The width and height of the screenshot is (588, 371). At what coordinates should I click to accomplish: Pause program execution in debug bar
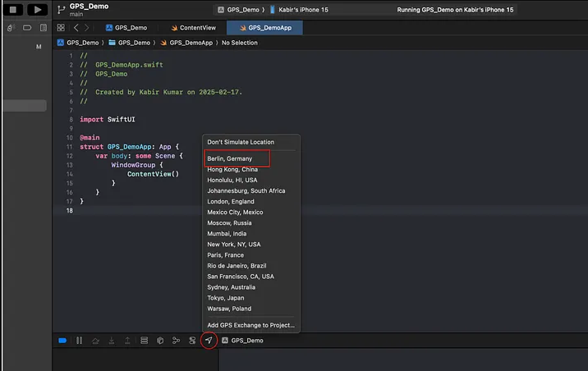point(80,340)
